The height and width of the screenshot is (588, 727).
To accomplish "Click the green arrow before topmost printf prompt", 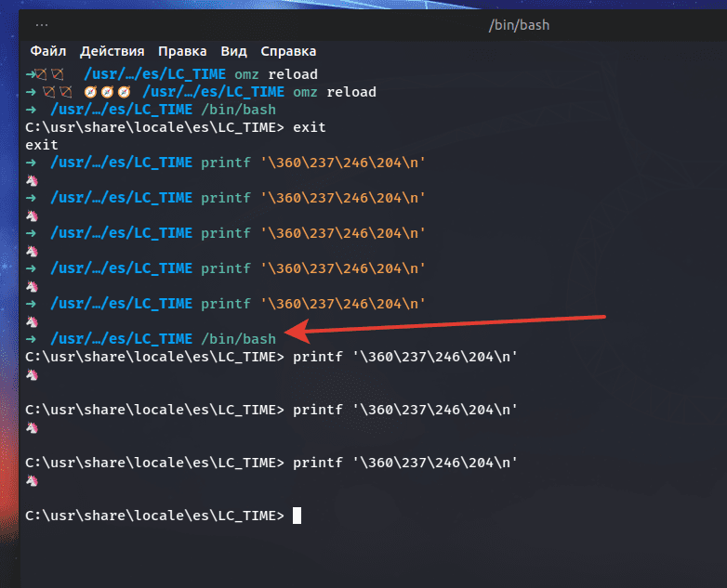I will coord(31,163).
